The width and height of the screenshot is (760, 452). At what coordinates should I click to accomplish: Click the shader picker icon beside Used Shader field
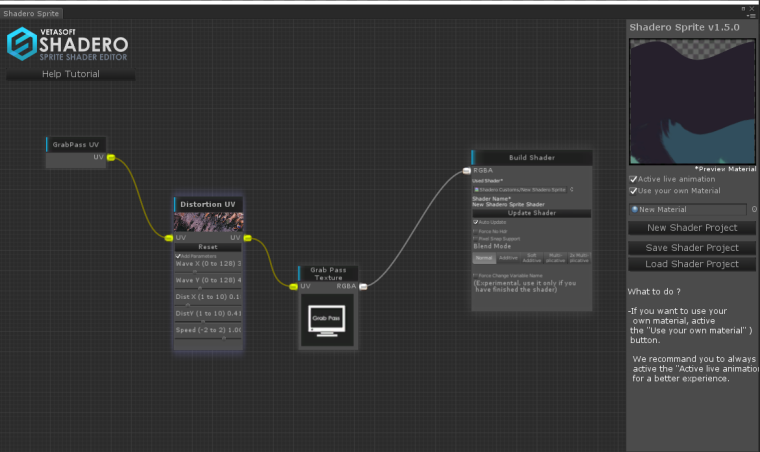(572, 189)
